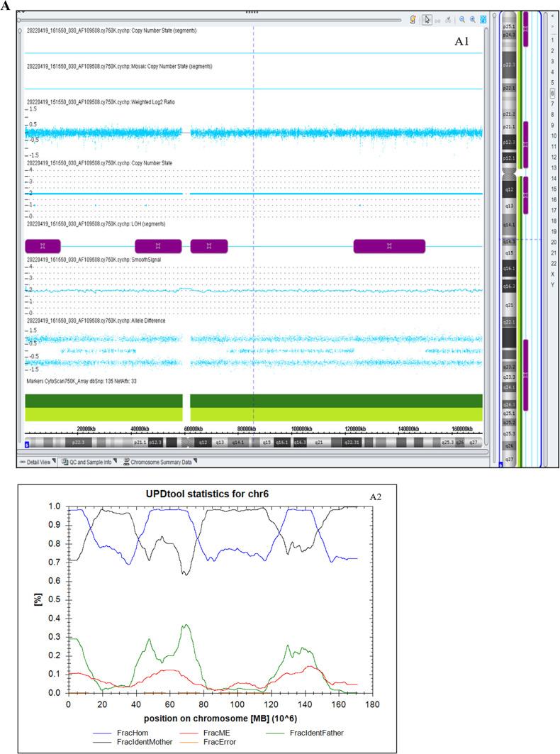
Task: Select chromosome 3 in the list
Action: [552, 61]
